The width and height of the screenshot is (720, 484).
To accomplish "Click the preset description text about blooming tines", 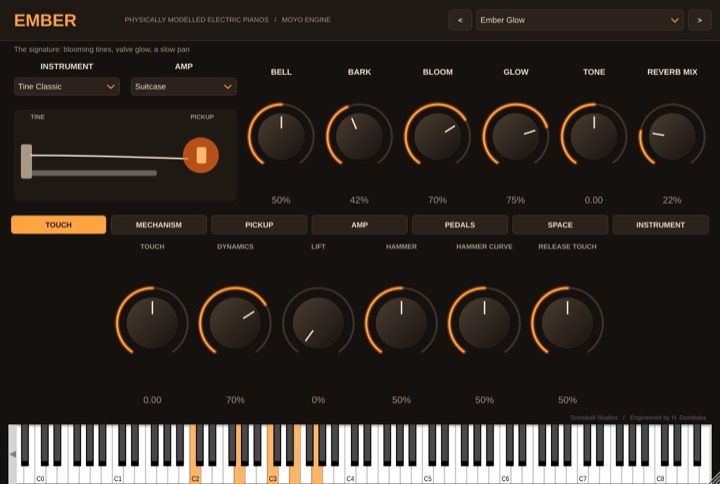I will tap(101, 49).
